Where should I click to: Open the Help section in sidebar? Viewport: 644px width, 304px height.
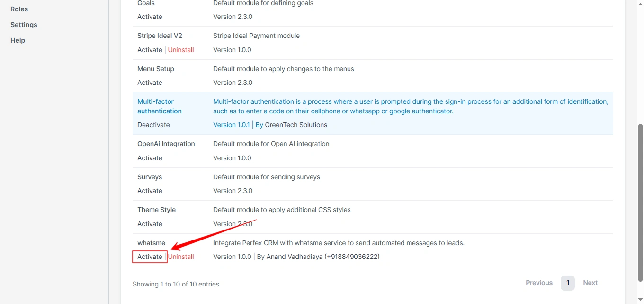pos(18,40)
